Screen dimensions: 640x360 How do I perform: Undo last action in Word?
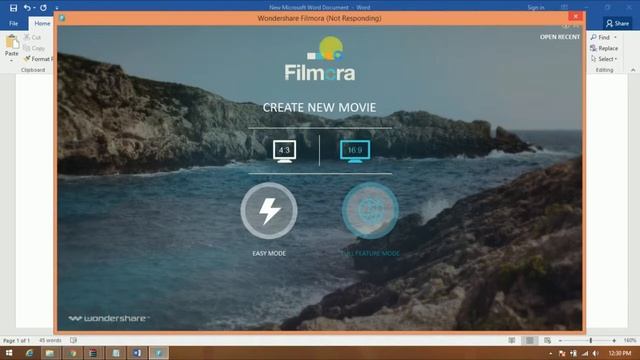[x=27, y=8]
